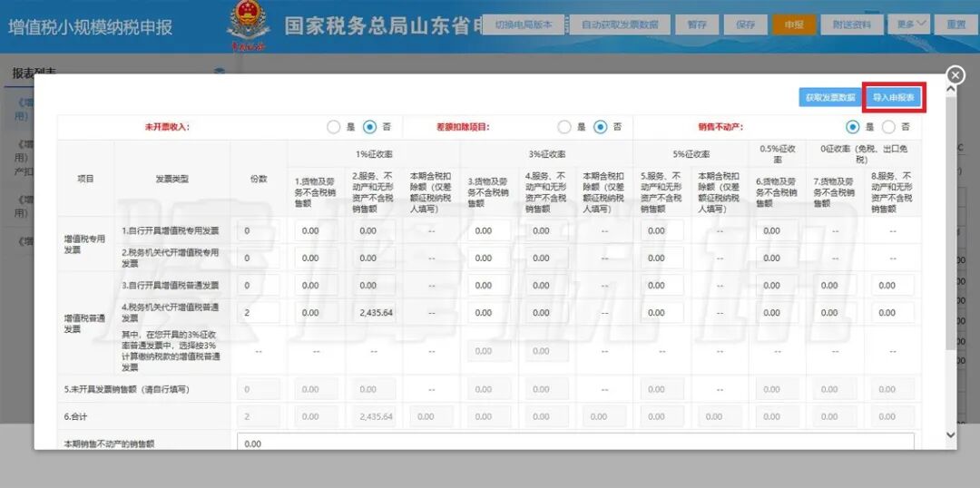This screenshot has height=488, width=980.
Task: Select 否 for 未开票收入
Action: 370,127
